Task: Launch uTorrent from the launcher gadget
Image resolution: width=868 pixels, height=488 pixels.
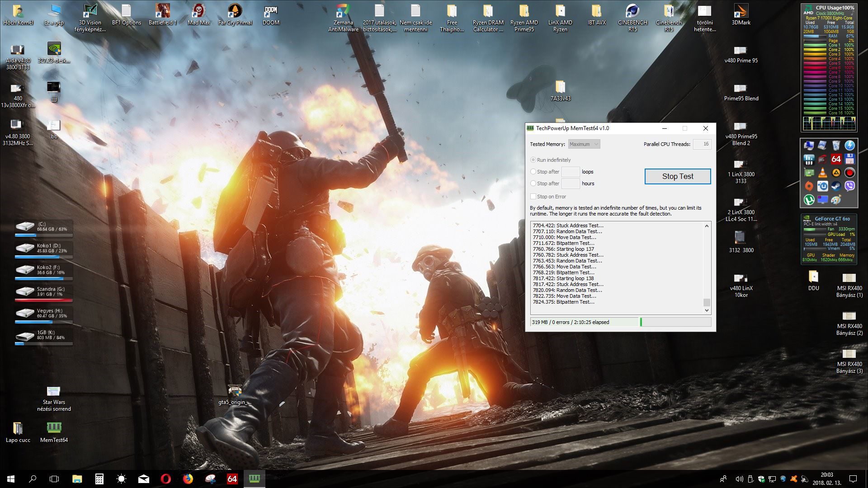Action: point(809,200)
